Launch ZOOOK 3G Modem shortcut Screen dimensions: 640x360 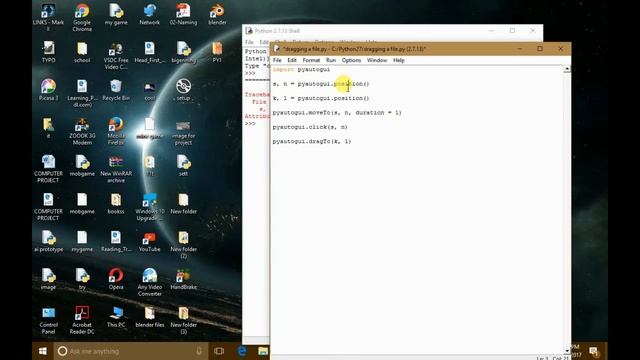tap(82, 131)
